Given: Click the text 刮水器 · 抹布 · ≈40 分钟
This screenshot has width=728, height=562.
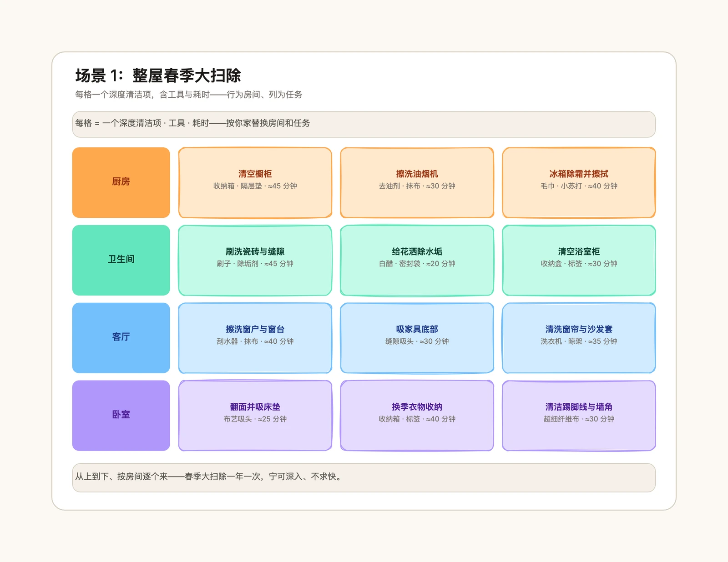Looking at the screenshot, I should click(x=255, y=341).
